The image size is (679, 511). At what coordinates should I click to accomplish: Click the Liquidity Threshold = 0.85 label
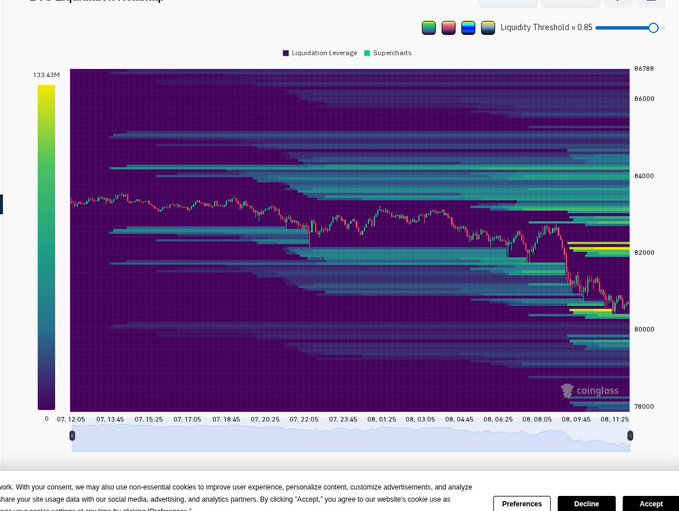pyautogui.click(x=546, y=27)
